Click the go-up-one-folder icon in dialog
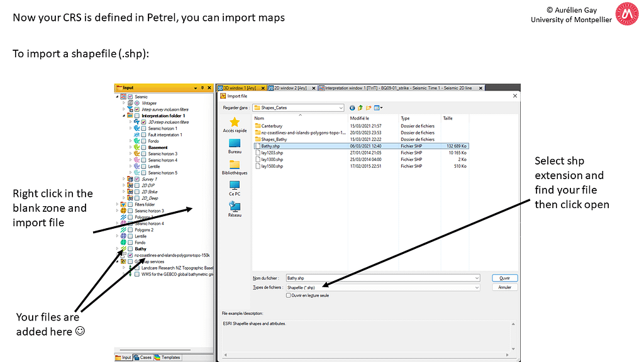Viewport: 644px width, 362px height. pos(361,107)
